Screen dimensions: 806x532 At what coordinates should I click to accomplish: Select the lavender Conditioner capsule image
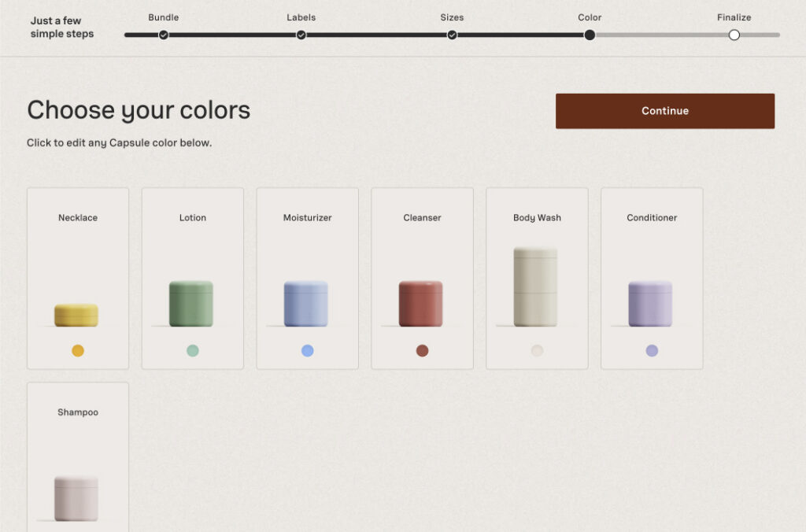[x=650, y=304]
